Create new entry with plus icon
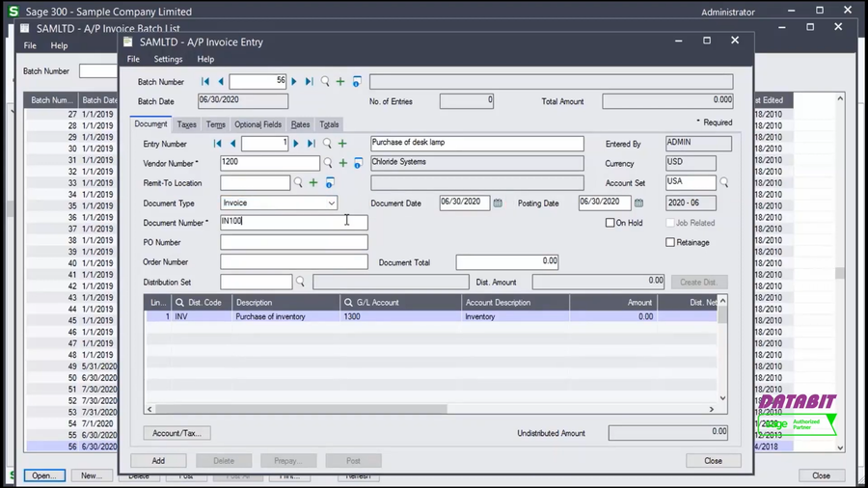This screenshot has height=488, width=868. [x=342, y=144]
